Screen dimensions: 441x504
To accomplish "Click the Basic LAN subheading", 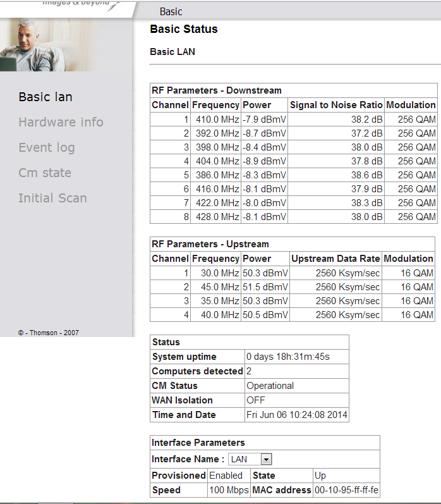I will pyautogui.click(x=172, y=52).
